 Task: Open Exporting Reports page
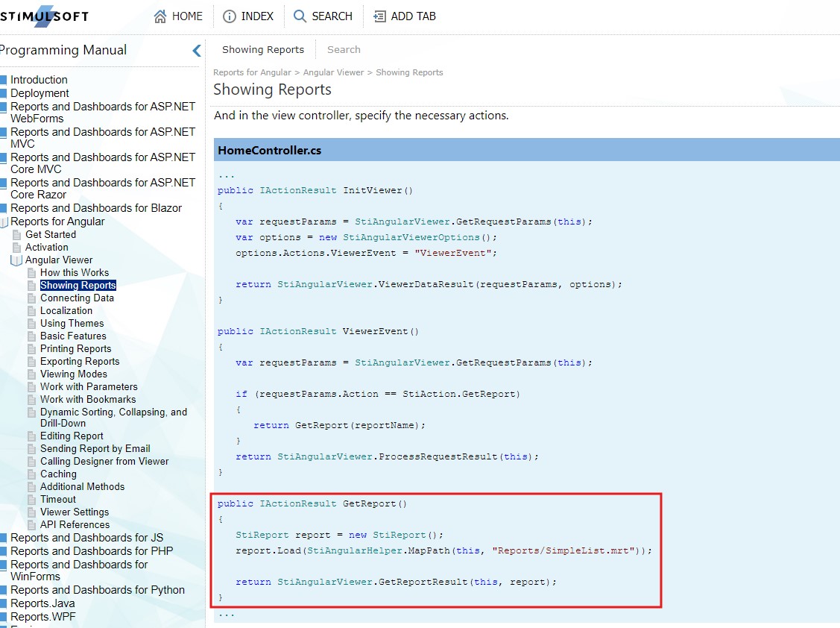(80, 362)
